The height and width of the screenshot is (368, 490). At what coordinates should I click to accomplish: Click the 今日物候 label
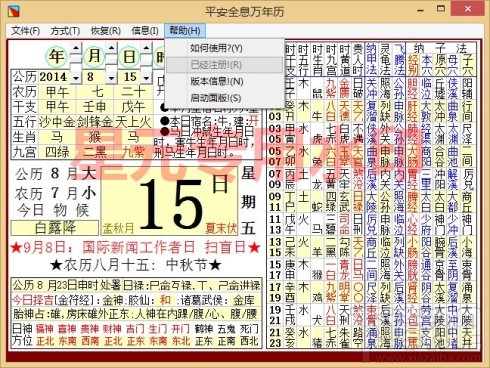point(53,210)
